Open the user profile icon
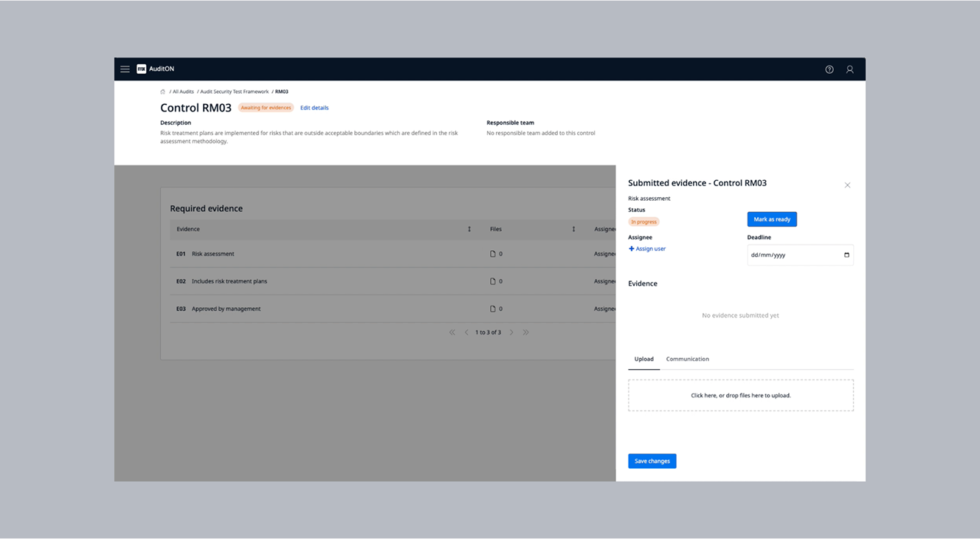980x539 pixels. 849,69
